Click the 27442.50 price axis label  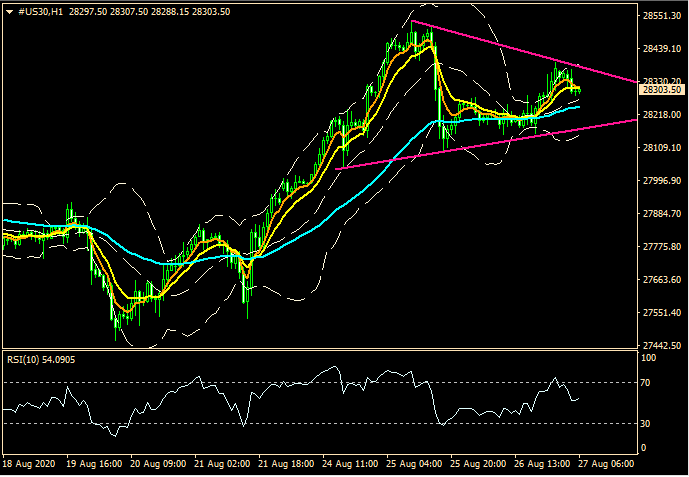[x=661, y=345]
